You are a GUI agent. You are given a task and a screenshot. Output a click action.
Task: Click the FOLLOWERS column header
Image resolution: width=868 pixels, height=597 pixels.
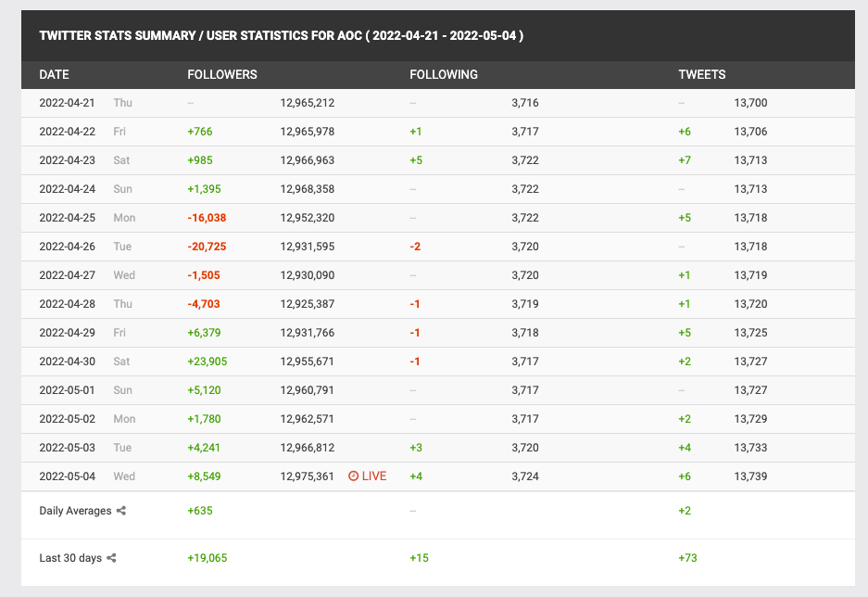pyautogui.click(x=222, y=74)
